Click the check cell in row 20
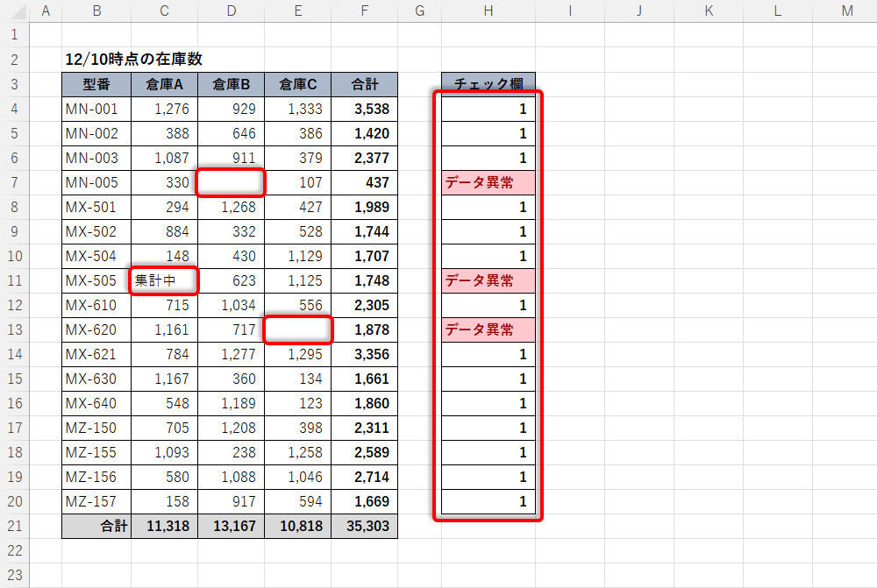Viewport: 877px width, 588px height. tap(488, 501)
